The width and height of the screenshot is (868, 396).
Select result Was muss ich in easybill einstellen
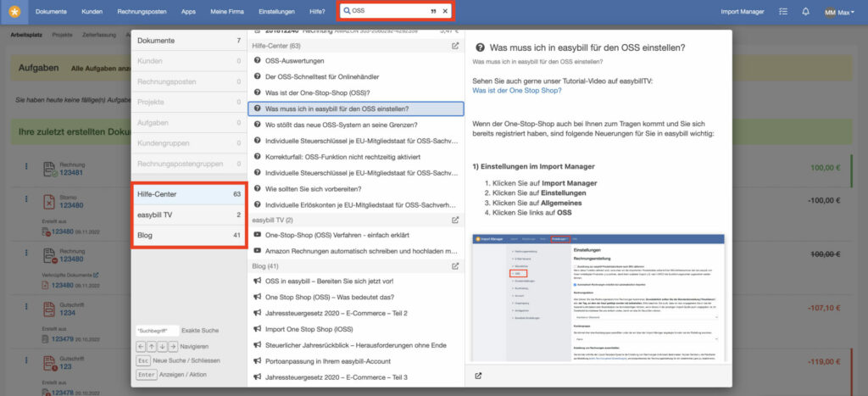point(356,109)
